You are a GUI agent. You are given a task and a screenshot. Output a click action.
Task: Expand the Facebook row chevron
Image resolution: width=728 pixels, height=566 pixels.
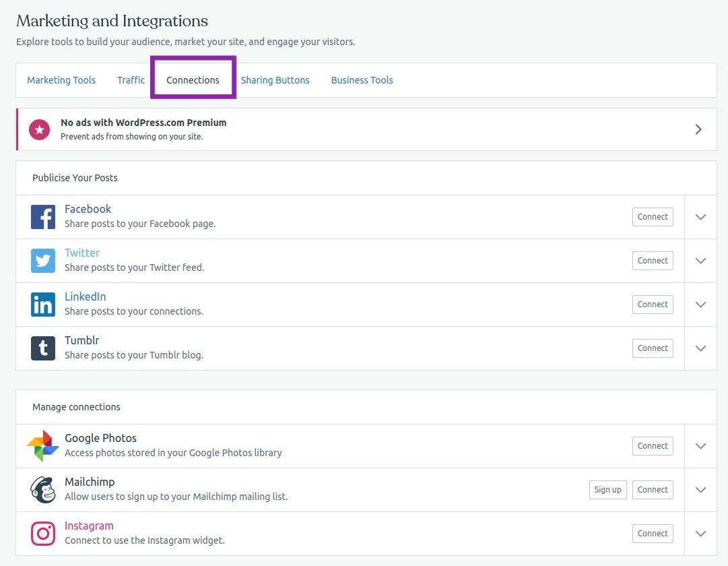tap(700, 217)
